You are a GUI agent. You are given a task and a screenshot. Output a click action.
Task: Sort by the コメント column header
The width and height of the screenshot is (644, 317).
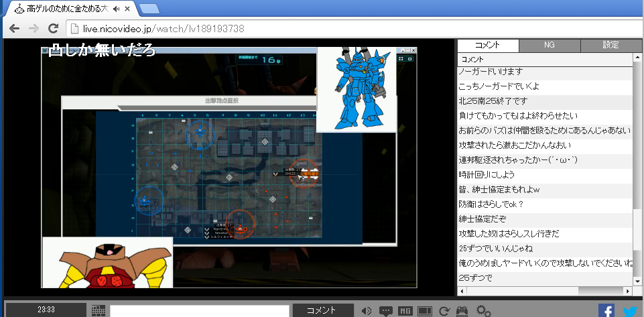pos(544,60)
